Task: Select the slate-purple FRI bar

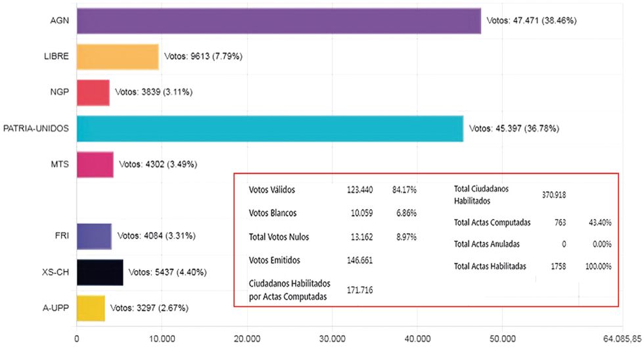Action: click(94, 236)
